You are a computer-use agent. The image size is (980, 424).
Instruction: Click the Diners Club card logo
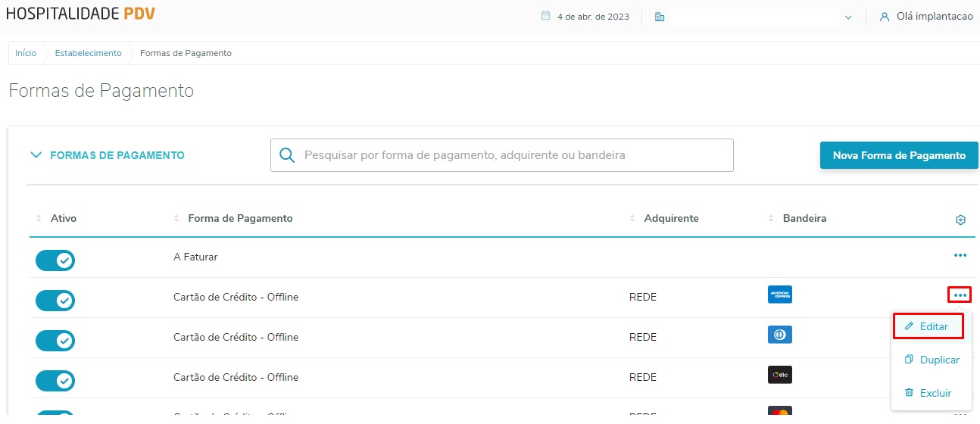tap(780, 335)
